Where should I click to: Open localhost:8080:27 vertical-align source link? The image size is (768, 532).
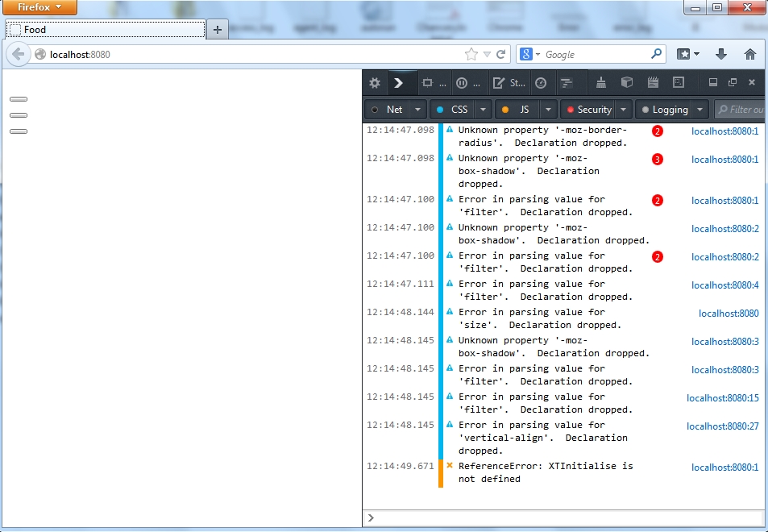click(722, 426)
